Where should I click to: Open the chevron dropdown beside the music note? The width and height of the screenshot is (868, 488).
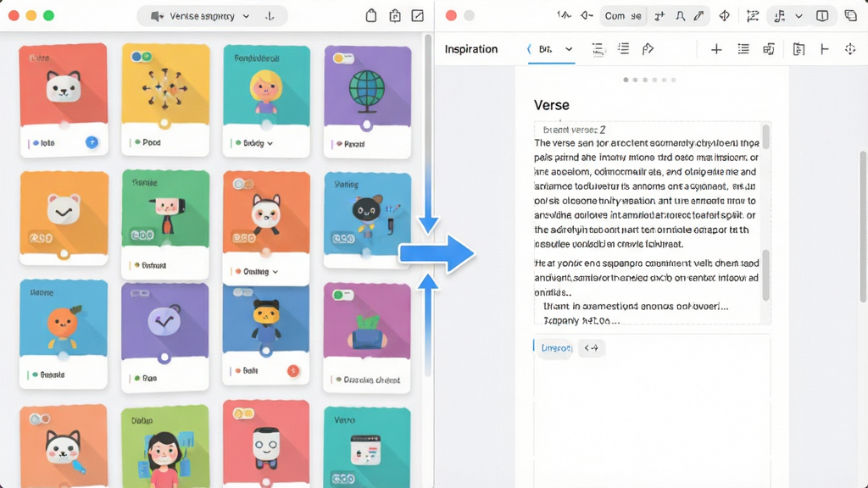point(798,16)
